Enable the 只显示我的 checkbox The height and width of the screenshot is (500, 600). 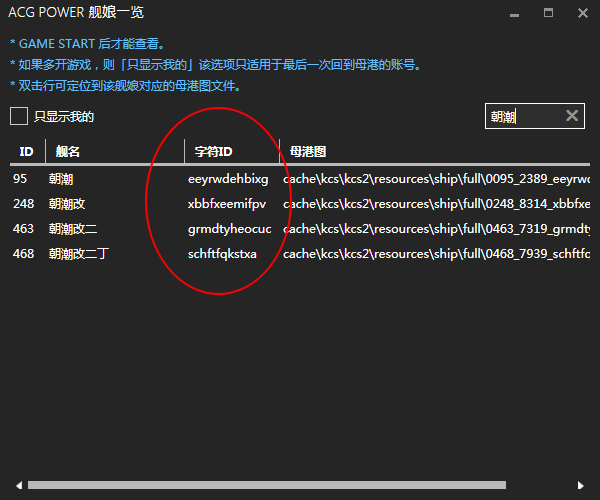pyautogui.click(x=19, y=116)
